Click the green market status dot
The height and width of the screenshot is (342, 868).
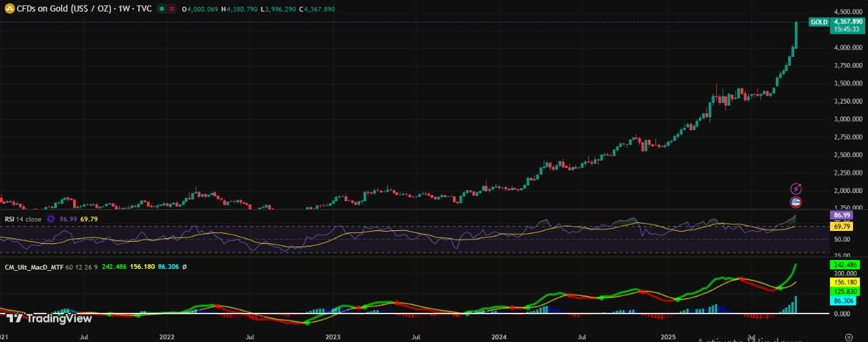pos(160,9)
